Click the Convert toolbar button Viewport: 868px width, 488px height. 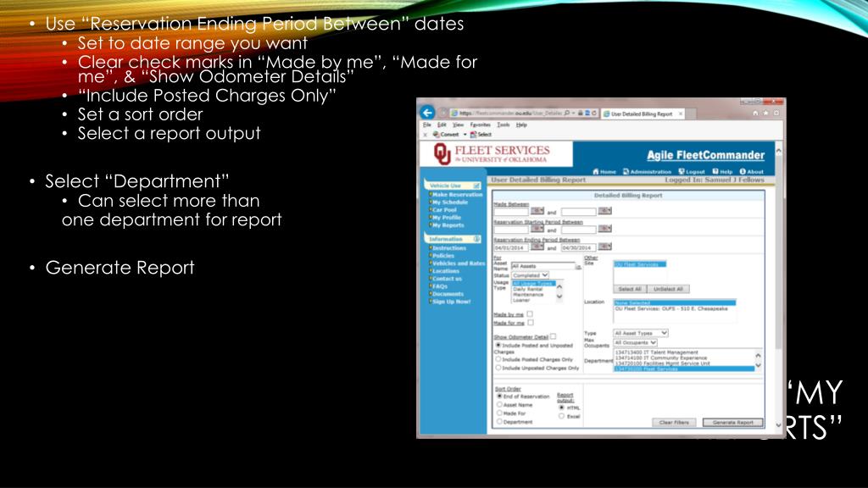click(446, 135)
